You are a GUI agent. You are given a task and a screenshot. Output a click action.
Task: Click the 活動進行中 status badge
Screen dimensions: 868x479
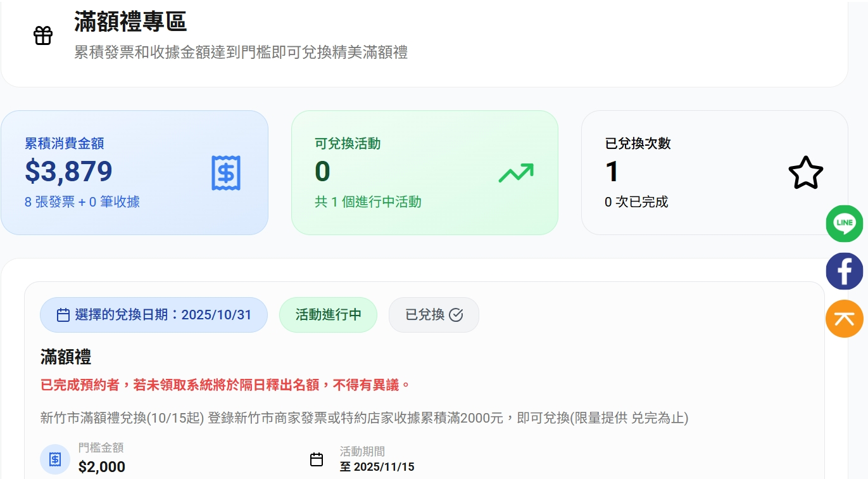328,315
